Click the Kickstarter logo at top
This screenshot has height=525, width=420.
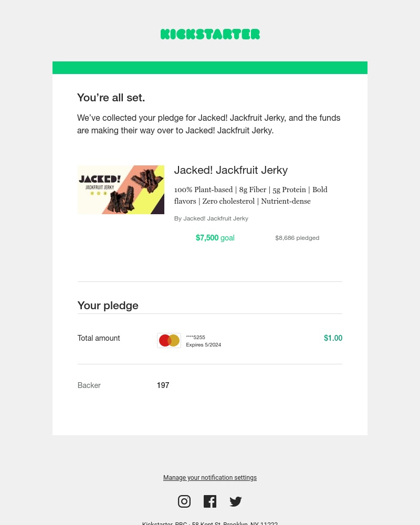coord(210,34)
